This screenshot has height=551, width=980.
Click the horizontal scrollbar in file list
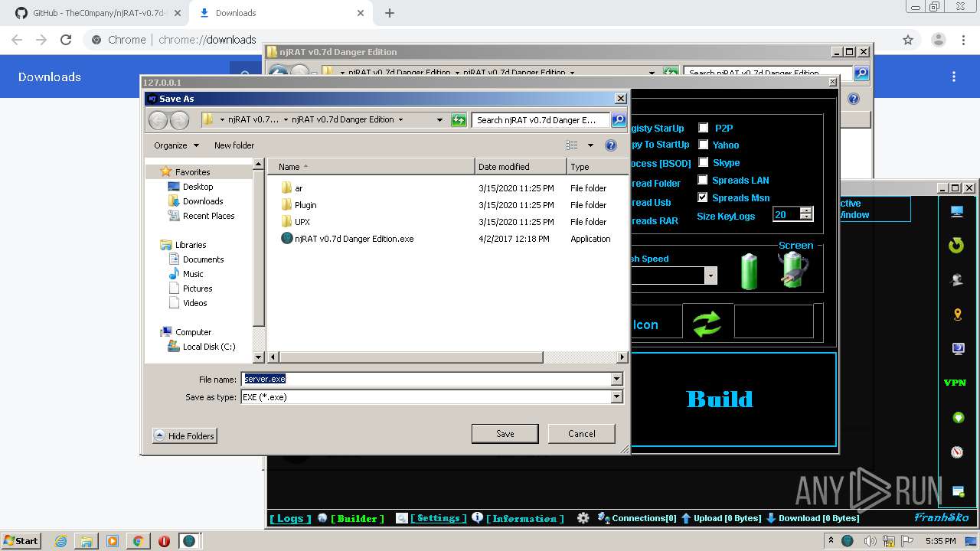(x=411, y=357)
